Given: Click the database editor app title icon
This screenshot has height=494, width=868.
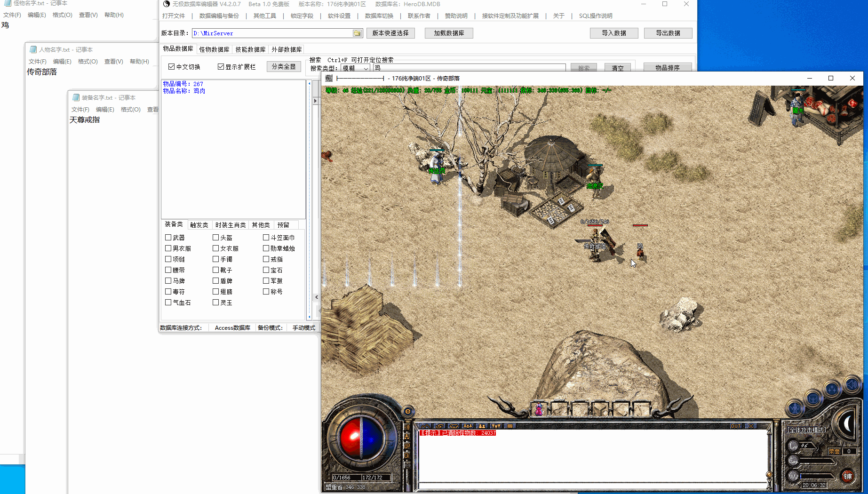Looking at the screenshot, I should [166, 4].
